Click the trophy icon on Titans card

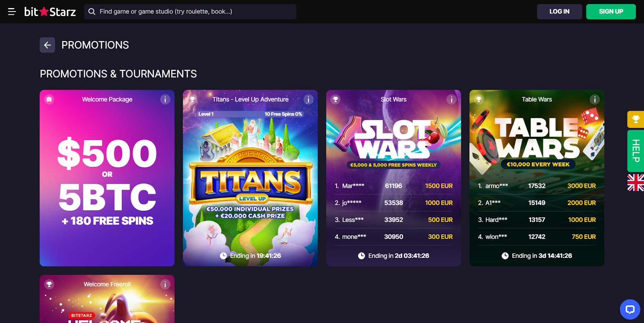192,99
